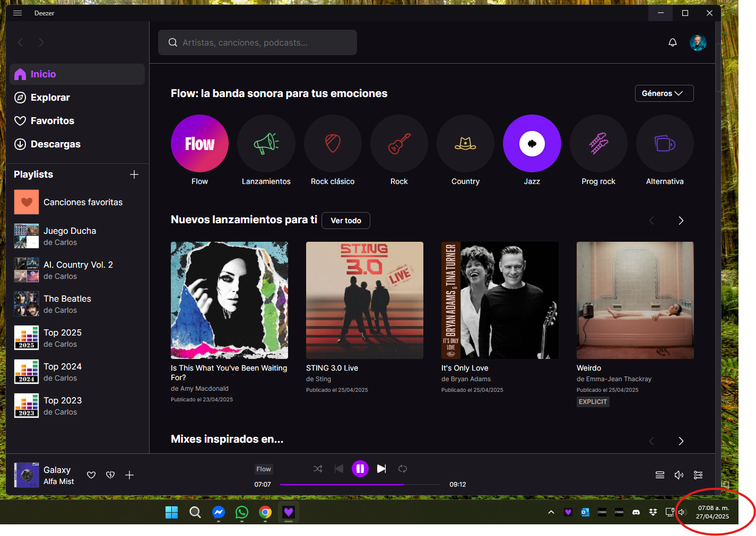
Task: Open the Explorar section
Action: click(77, 98)
